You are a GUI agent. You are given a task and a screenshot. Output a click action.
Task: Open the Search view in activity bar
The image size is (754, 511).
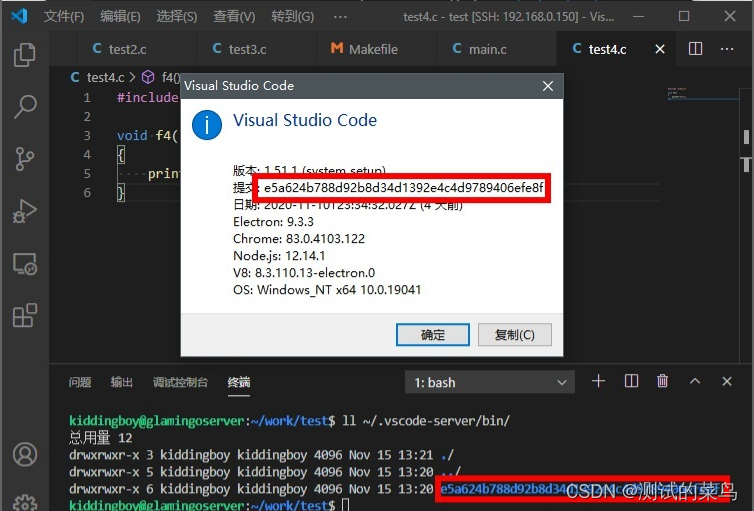[25, 106]
